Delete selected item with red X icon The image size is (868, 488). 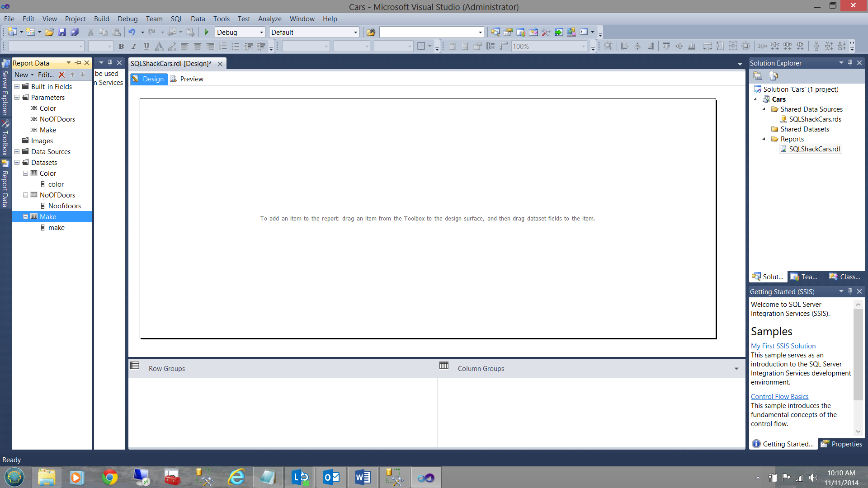[x=62, y=75]
